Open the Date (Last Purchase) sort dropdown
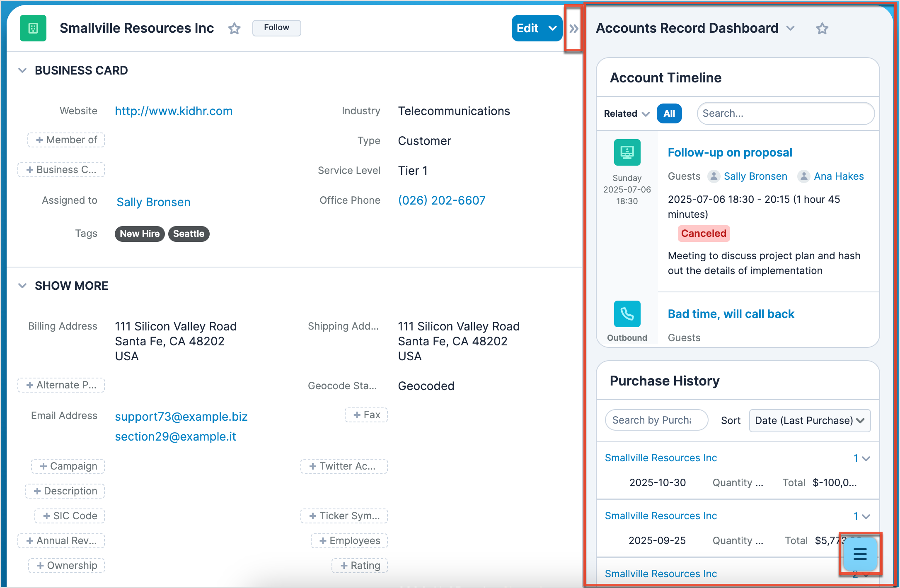 click(809, 420)
